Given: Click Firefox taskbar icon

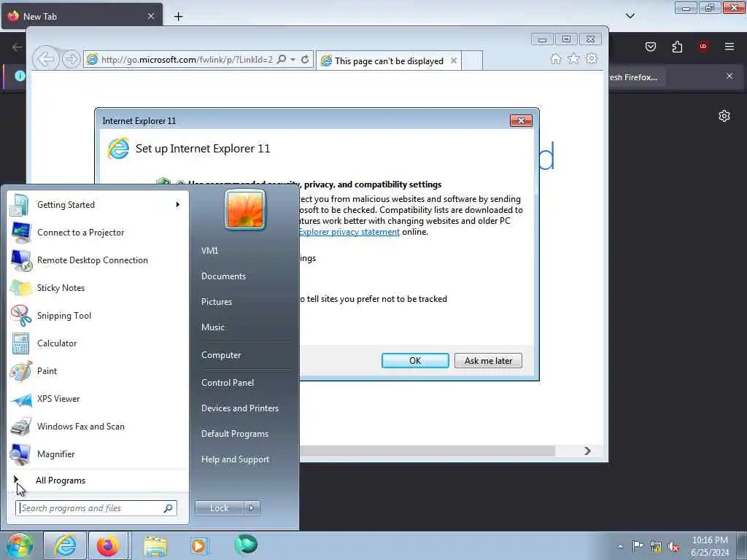Looking at the screenshot, I should point(108,545).
